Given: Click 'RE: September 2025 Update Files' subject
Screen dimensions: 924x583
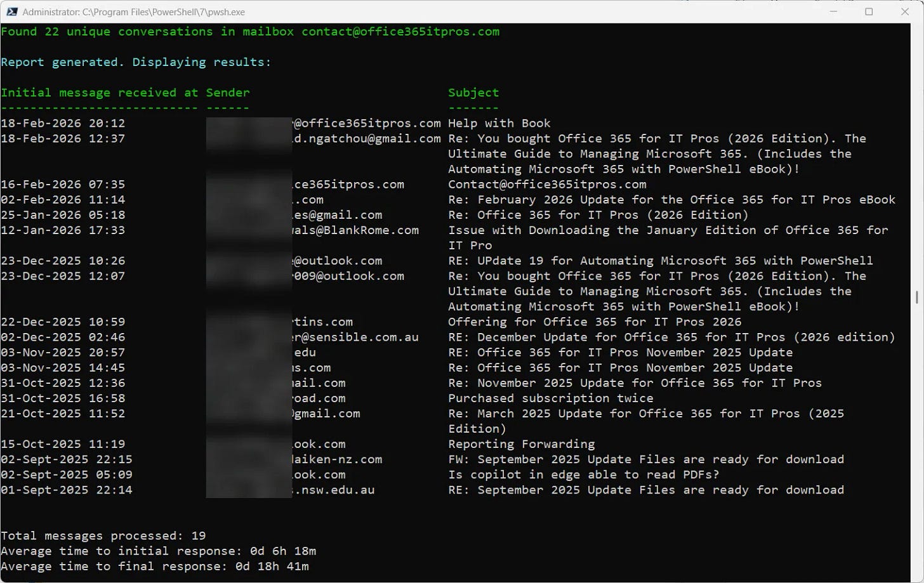Looking at the screenshot, I should pyautogui.click(x=646, y=490).
